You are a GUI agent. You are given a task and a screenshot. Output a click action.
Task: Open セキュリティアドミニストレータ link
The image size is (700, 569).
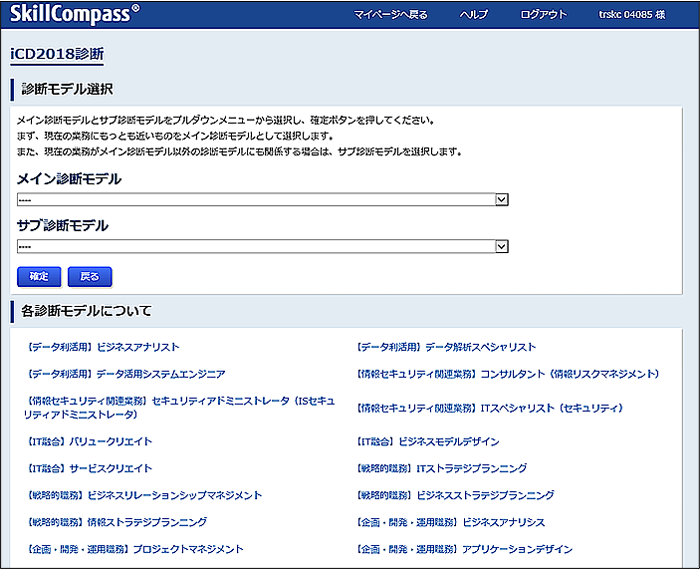pos(179,407)
